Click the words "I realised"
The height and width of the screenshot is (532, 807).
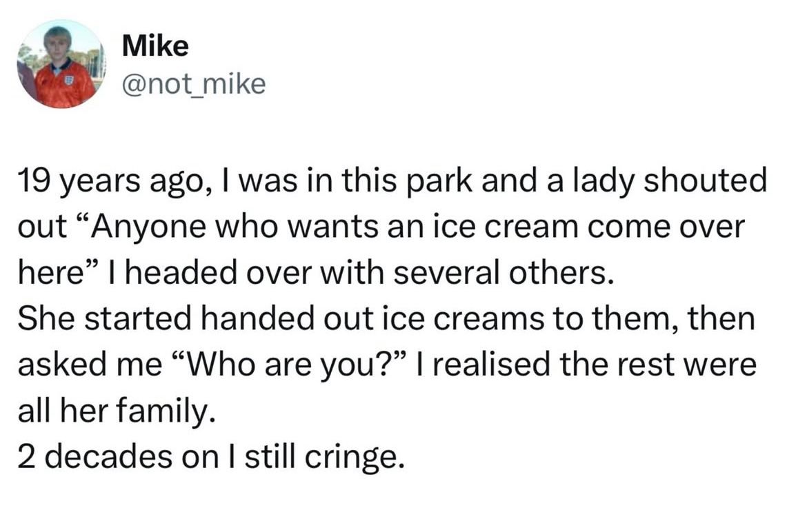(x=490, y=365)
